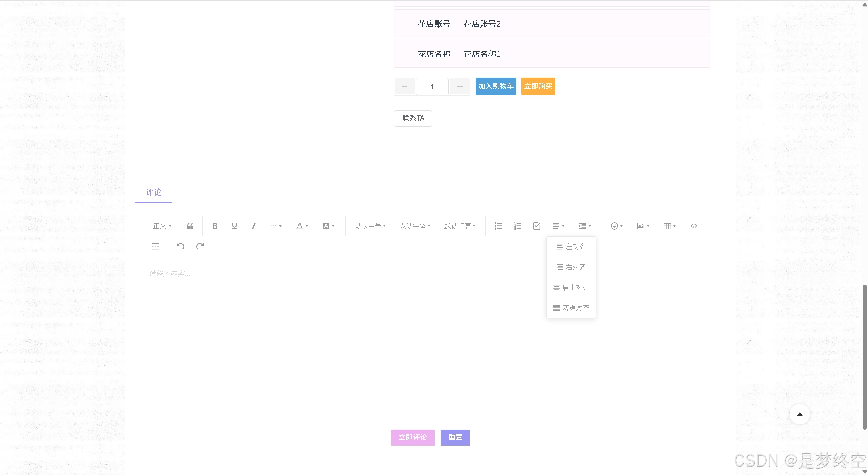Insert a divider line
Screen dimensions: 868x475
[x=155, y=246]
